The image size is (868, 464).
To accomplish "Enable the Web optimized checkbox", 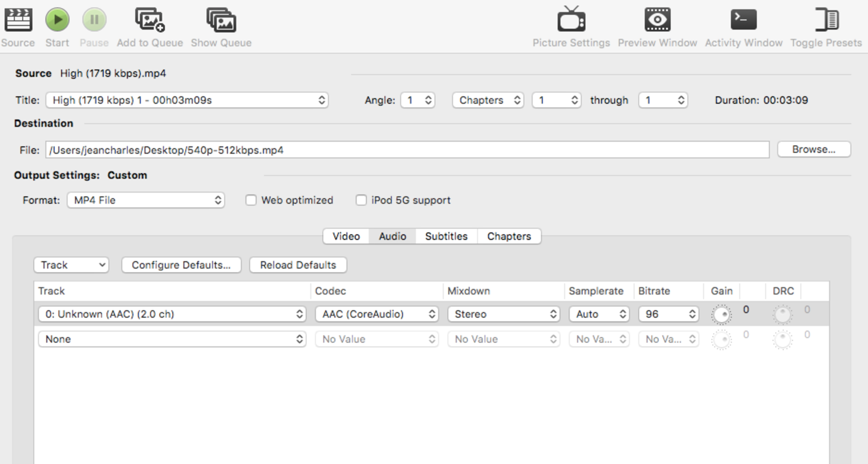I will (251, 200).
